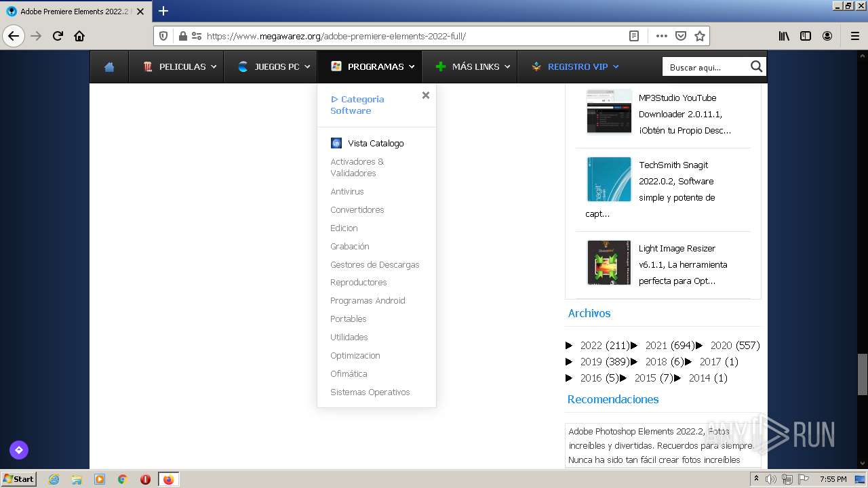Screen dimensions: 868x488
Task: Select Convertidores category
Action: point(357,209)
